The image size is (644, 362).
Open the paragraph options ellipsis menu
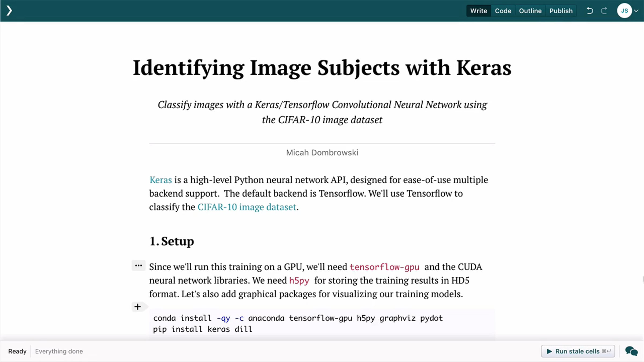click(x=138, y=265)
